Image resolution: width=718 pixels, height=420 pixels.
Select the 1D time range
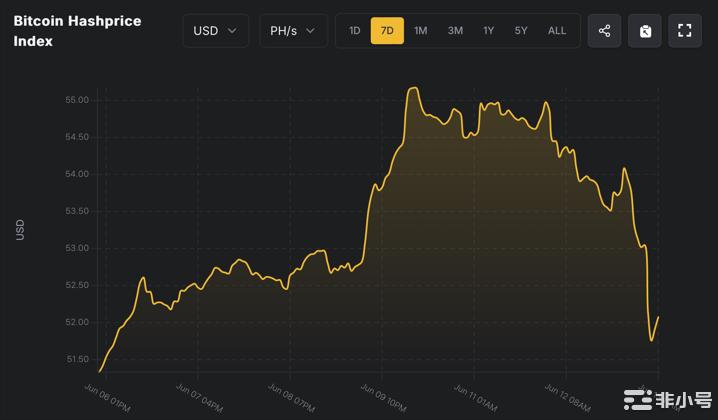354,31
